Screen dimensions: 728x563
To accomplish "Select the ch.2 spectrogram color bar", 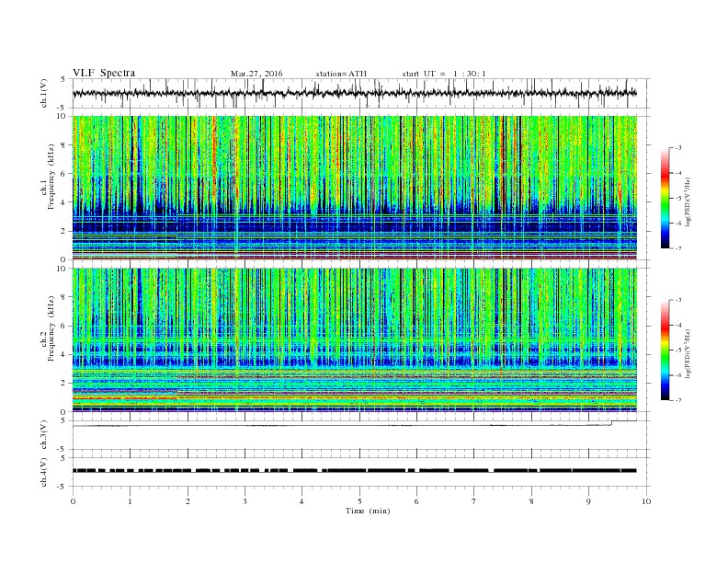I will tap(665, 350).
